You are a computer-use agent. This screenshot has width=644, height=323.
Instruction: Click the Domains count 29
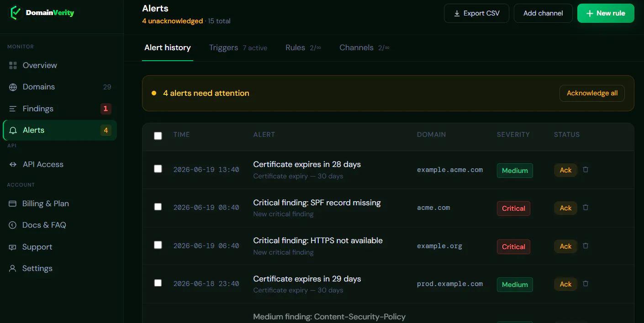(x=107, y=87)
